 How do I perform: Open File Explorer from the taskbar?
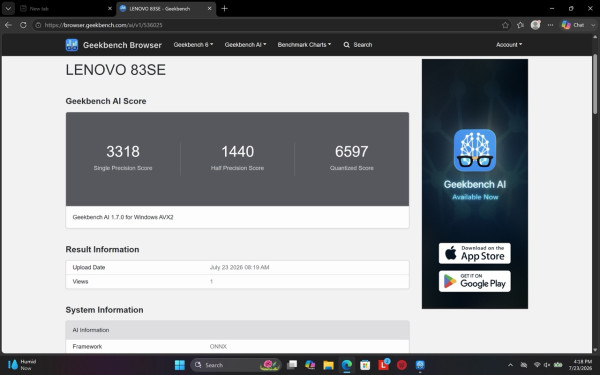point(328,365)
